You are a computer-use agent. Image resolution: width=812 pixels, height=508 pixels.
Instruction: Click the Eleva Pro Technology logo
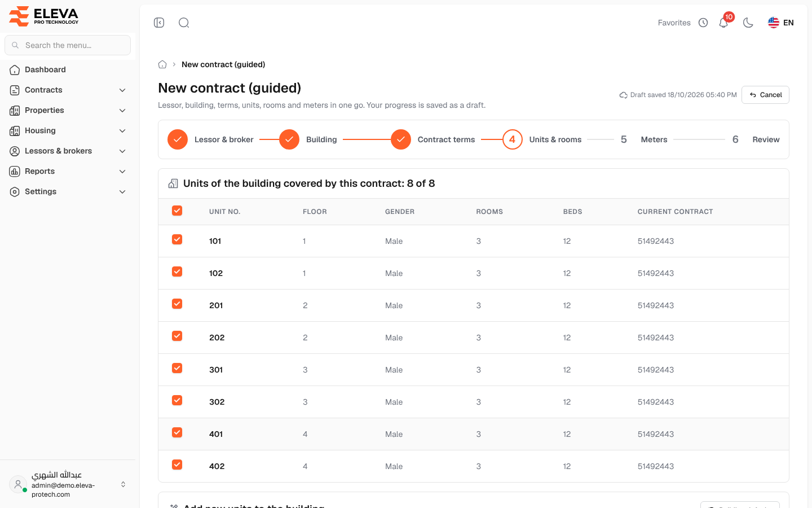[44, 16]
